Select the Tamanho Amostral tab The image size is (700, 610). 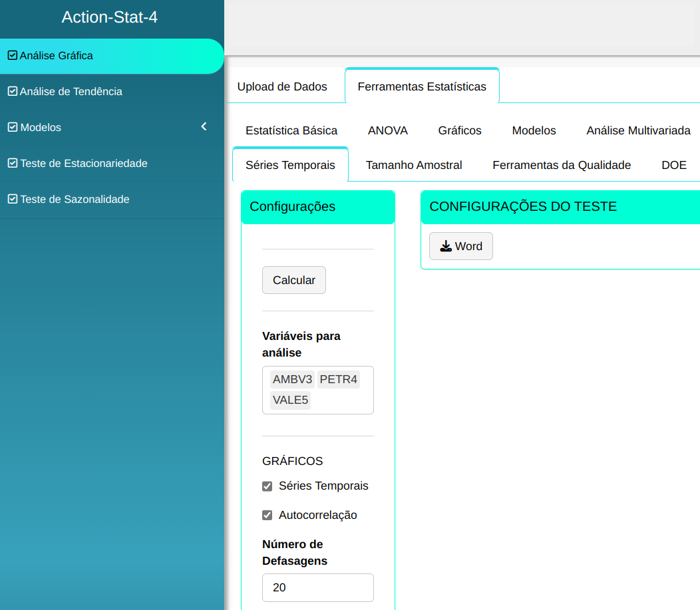coord(414,165)
